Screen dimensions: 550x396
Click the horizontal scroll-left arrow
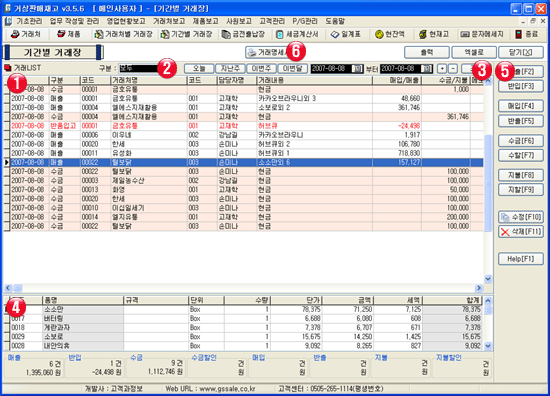[x=8, y=288]
